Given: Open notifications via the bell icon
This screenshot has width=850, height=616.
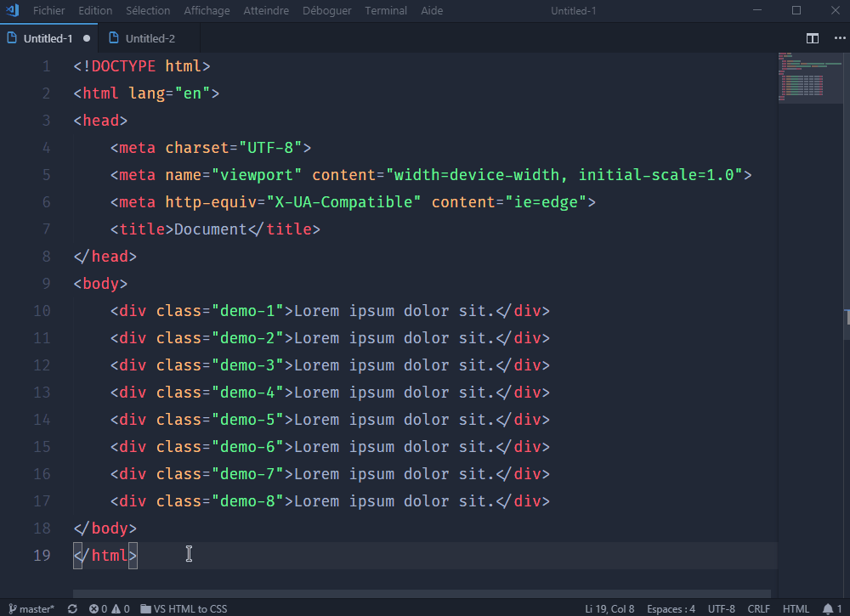Looking at the screenshot, I should [x=828, y=608].
